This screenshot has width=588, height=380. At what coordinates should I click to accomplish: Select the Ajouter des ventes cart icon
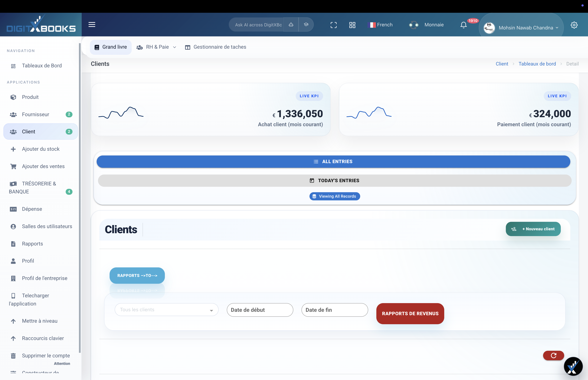click(13, 166)
